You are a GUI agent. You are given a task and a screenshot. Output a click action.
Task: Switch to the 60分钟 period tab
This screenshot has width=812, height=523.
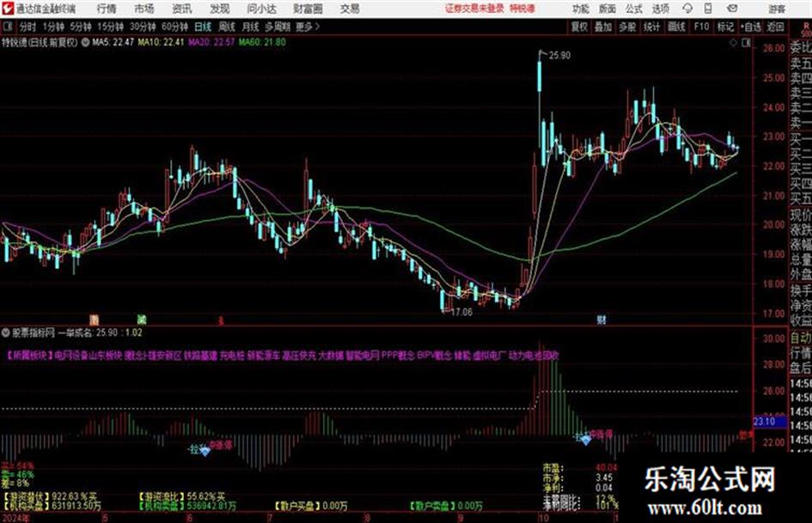174,27
